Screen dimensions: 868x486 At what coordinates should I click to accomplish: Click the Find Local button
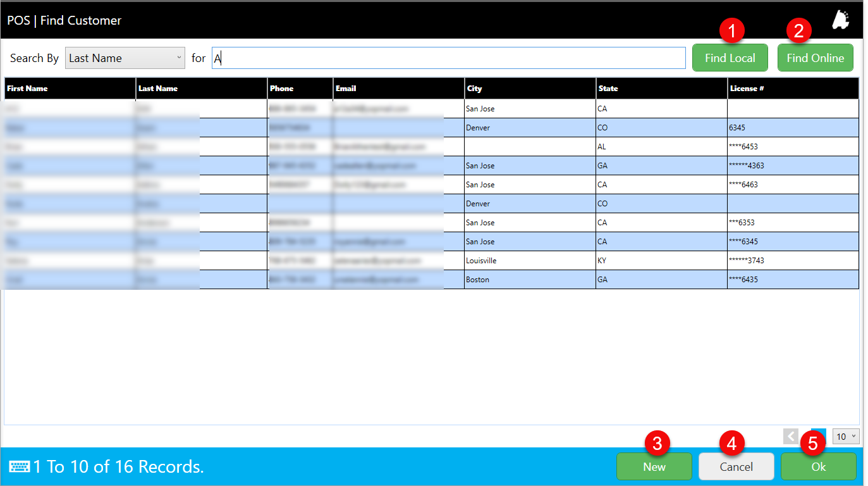pos(730,58)
